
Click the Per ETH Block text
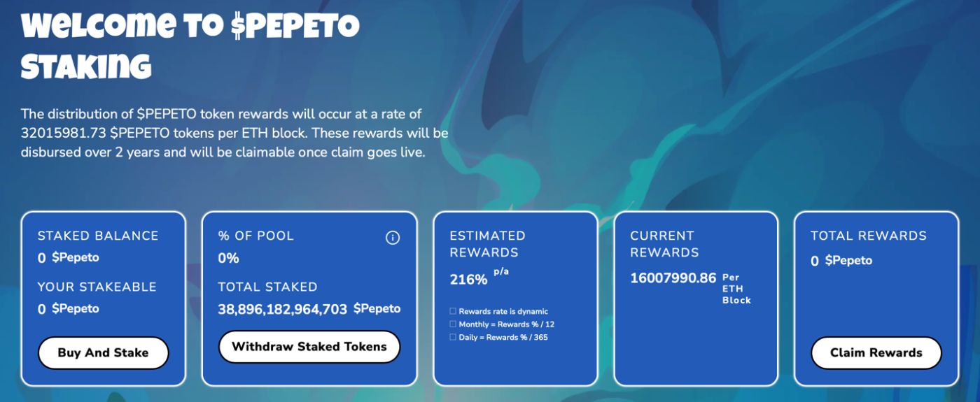[x=736, y=289]
